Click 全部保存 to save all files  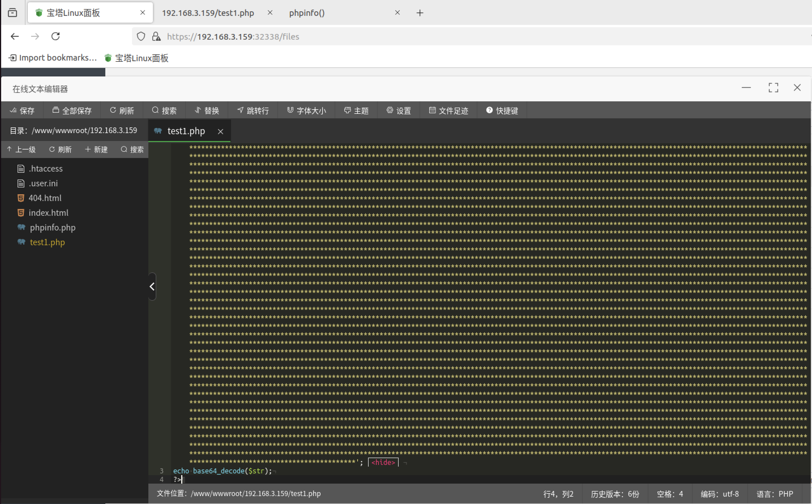[72, 110]
